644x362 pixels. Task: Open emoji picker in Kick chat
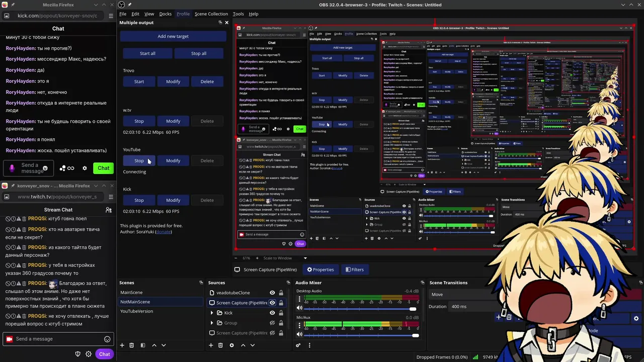point(45,168)
